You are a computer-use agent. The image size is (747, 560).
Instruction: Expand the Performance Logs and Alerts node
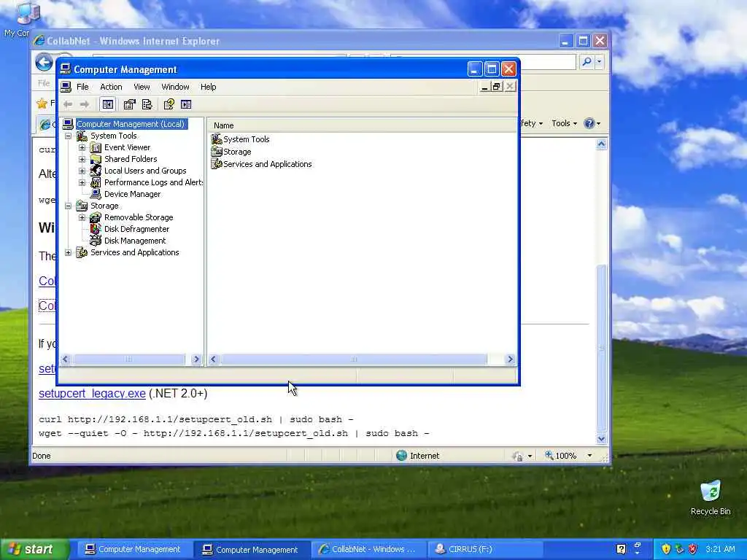click(x=82, y=183)
